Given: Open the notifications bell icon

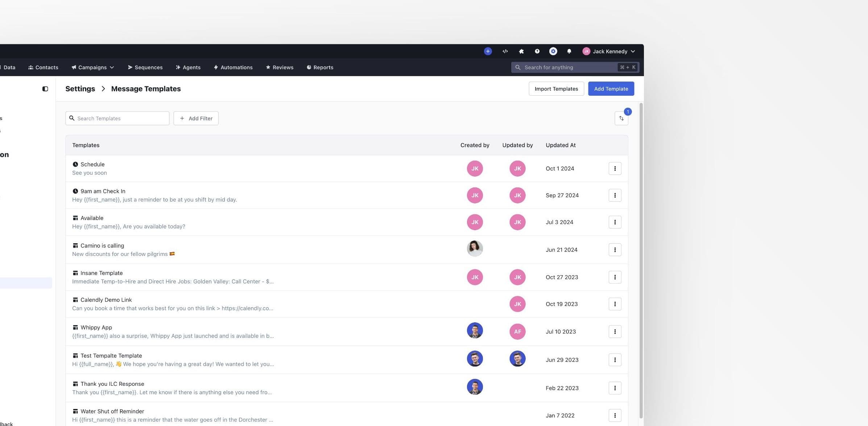Looking at the screenshot, I should coord(569,51).
